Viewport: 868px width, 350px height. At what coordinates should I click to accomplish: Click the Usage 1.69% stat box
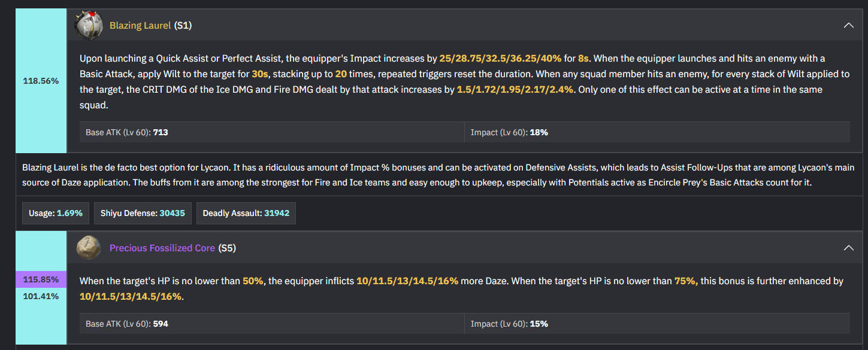(56, 213)
